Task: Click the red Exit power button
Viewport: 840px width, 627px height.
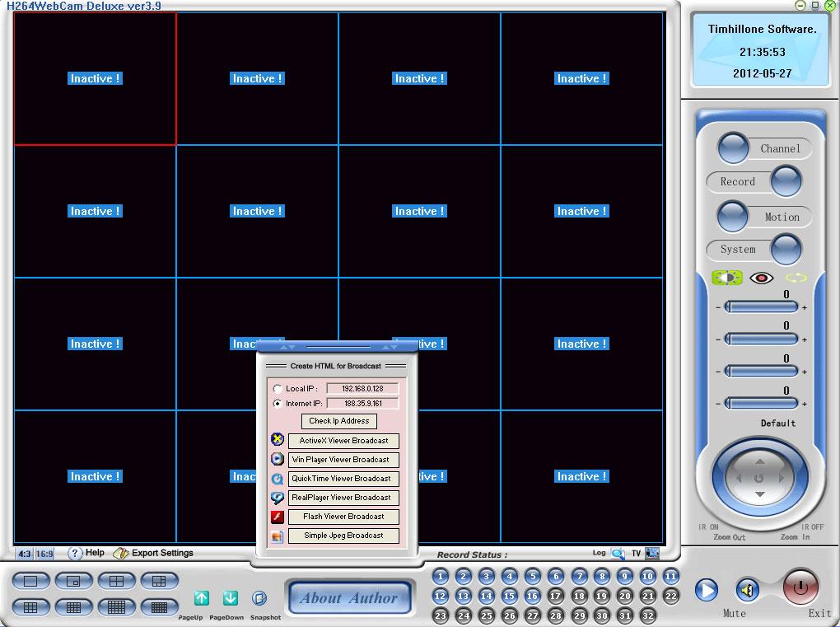Action: 800,587
